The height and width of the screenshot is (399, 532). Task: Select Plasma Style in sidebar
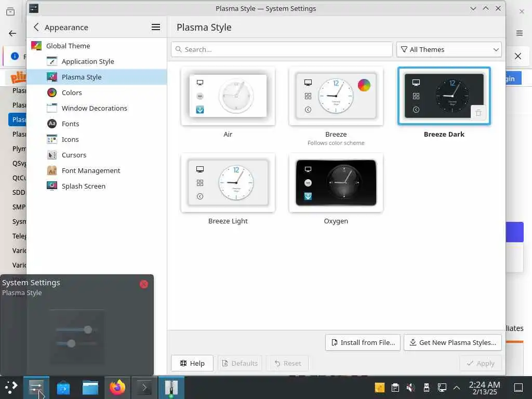point(96,77)
